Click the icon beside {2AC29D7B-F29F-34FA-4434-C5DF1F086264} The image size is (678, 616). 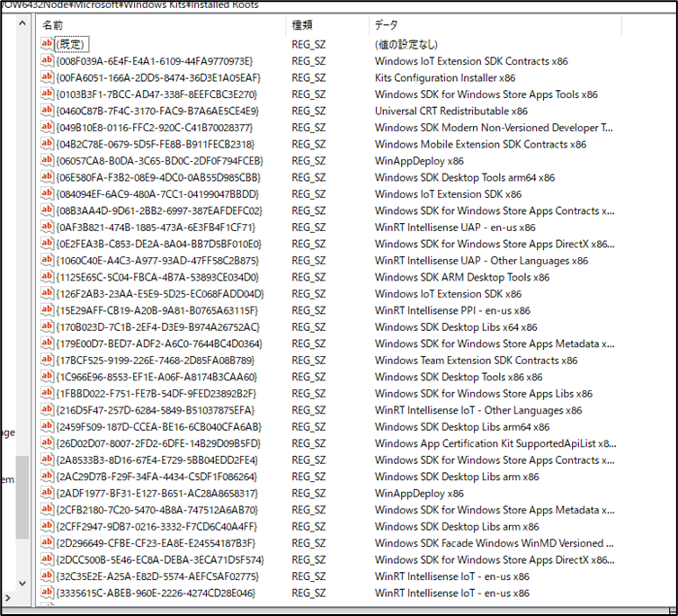tap(47, 476)
